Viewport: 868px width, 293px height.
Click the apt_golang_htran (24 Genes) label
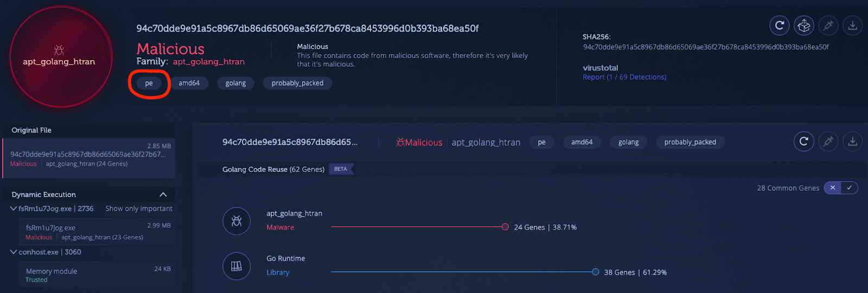87,164
